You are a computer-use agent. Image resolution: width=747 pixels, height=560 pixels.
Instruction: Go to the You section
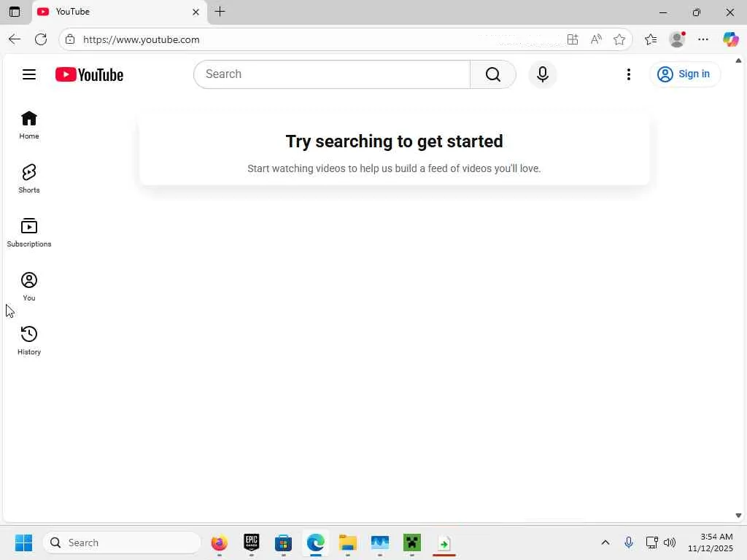[x=29, y=287]
